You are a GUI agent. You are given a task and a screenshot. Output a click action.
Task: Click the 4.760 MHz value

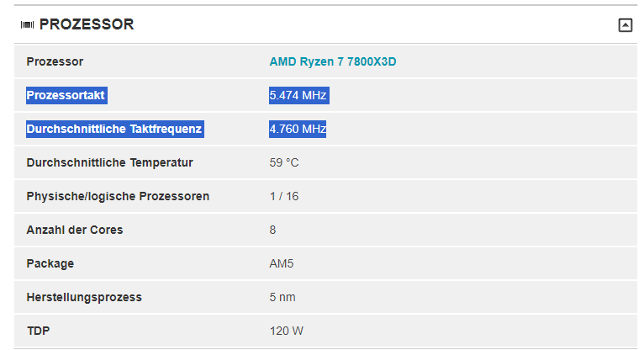click(298, 129)
